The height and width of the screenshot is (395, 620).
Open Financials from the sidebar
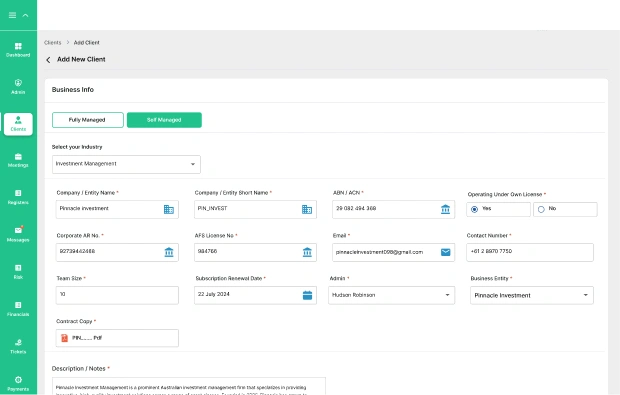(x=18, y=309)
